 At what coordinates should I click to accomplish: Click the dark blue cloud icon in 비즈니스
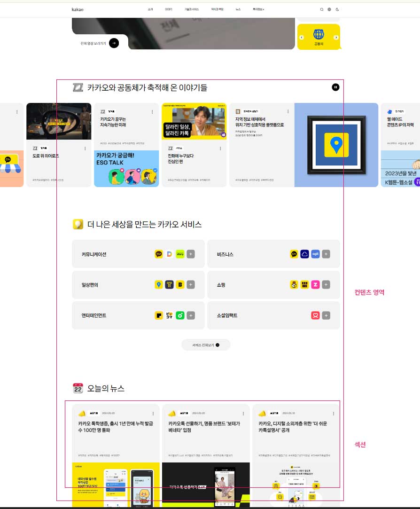click(x=304, y=254)
